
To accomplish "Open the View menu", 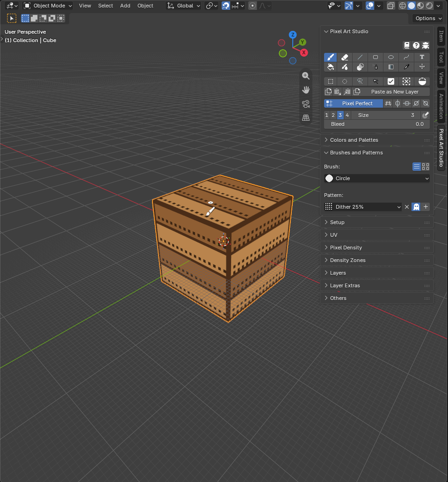I will coord(85,6).
